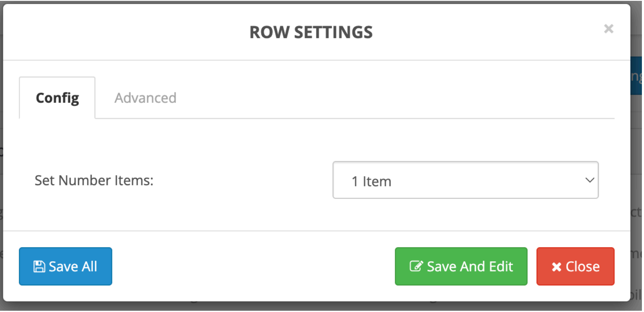The width and height of the screenshot is (644, 312).
Task: Click the empty header area left of ROW SETTINGS
Action: click(x=125, y=32)
